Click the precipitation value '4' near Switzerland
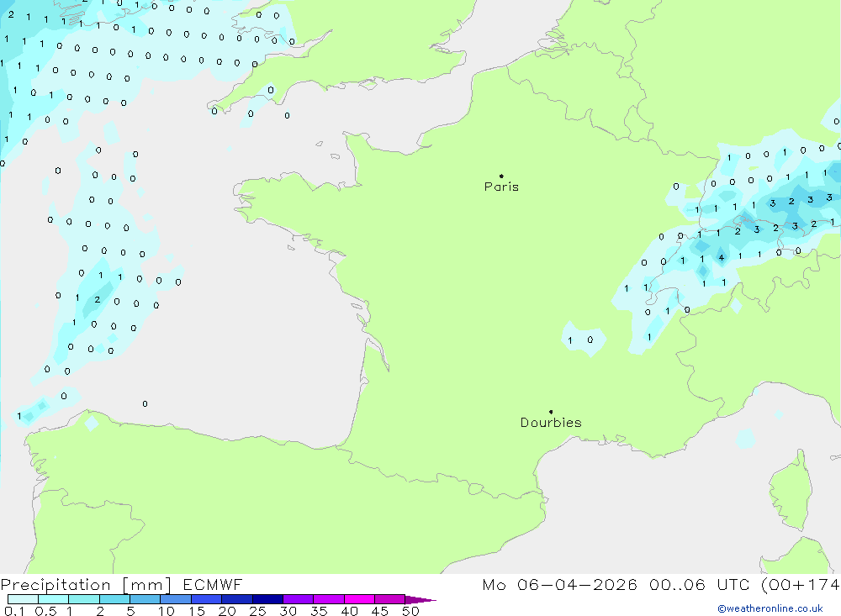 [x=722, y=258]
